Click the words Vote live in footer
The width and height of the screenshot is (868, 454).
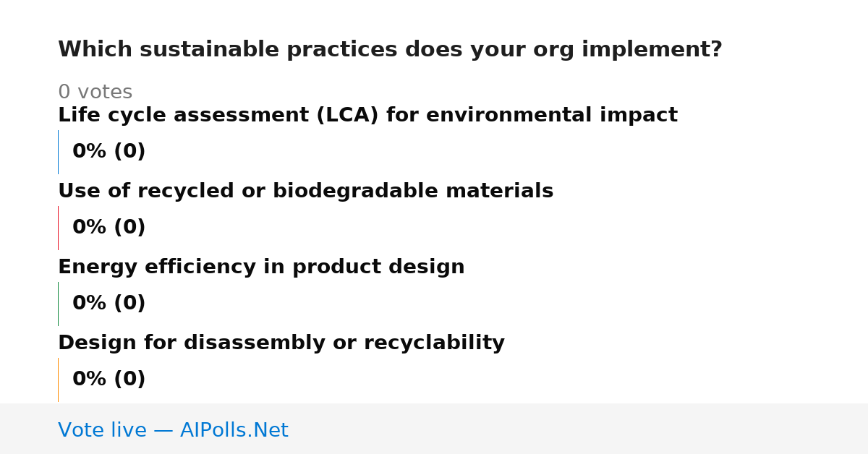point(102,430)
